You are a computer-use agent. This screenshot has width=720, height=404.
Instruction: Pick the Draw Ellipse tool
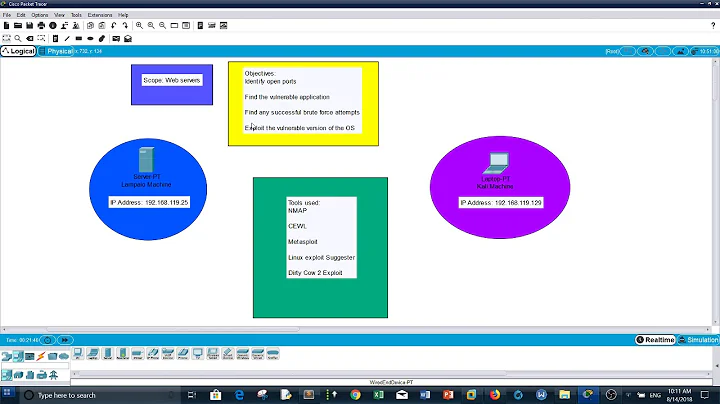coord(90,39)
